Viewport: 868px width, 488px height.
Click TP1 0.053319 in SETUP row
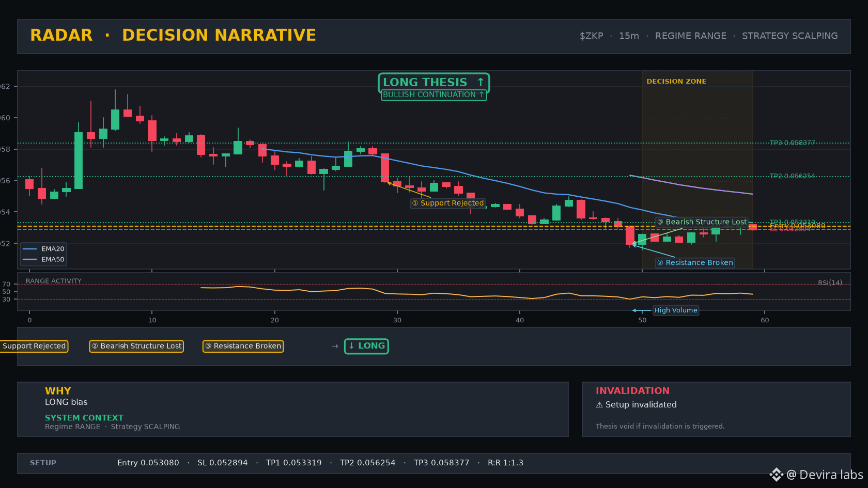coord(294,463)
